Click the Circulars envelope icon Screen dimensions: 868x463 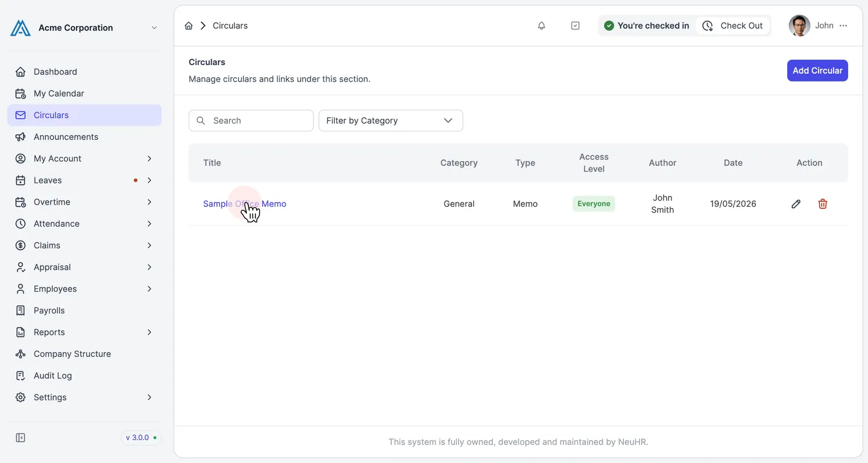(20, 115)
